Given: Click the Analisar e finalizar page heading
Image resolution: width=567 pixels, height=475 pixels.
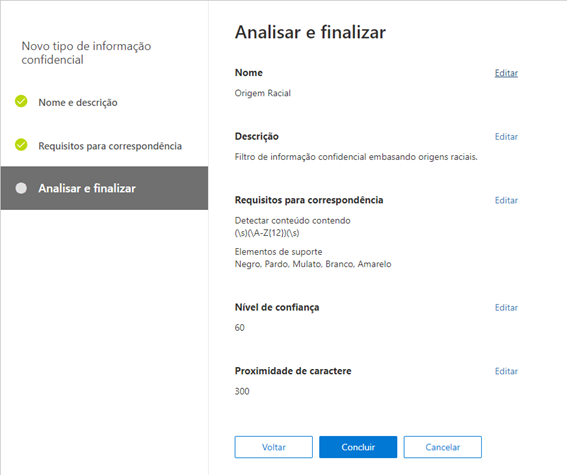Looking at the screenshot, I should coord(310,32).
